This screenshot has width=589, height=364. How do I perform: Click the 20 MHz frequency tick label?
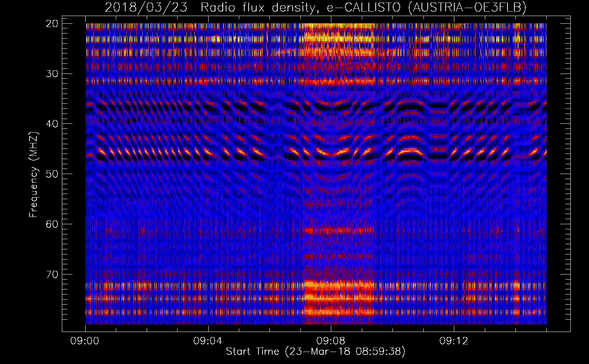coord(52,24)
